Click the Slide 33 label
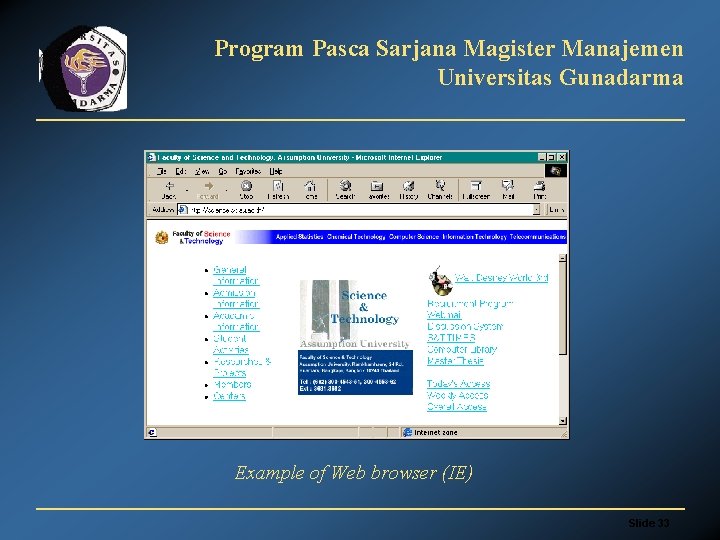Screen dimensions: 720x540 pos(648,523)
